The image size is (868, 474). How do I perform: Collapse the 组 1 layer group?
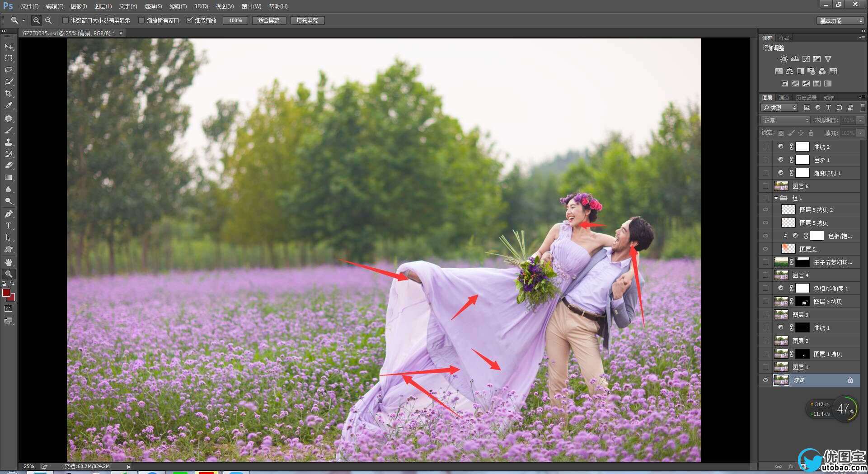pos(776,198)
